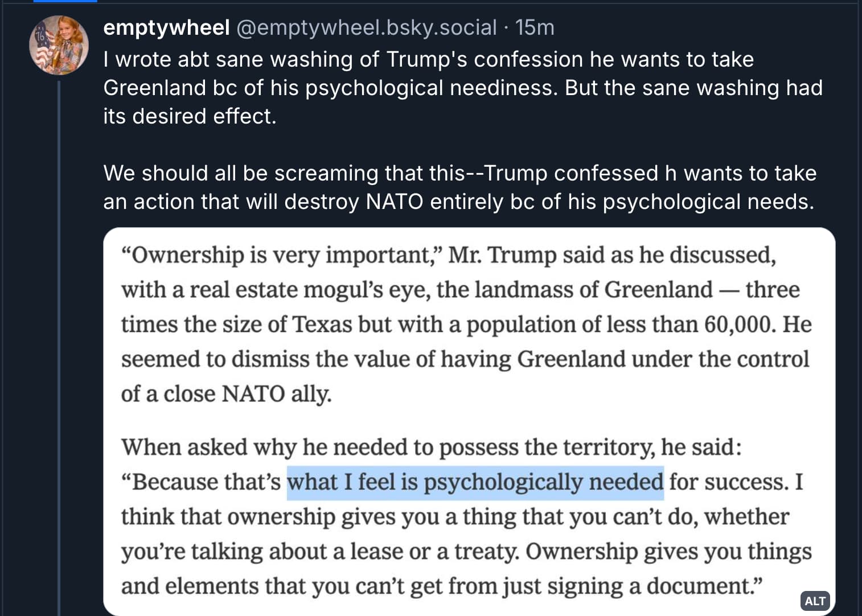Click the emptywheel display name
This screenshot has height=616, width=862.
166,27
